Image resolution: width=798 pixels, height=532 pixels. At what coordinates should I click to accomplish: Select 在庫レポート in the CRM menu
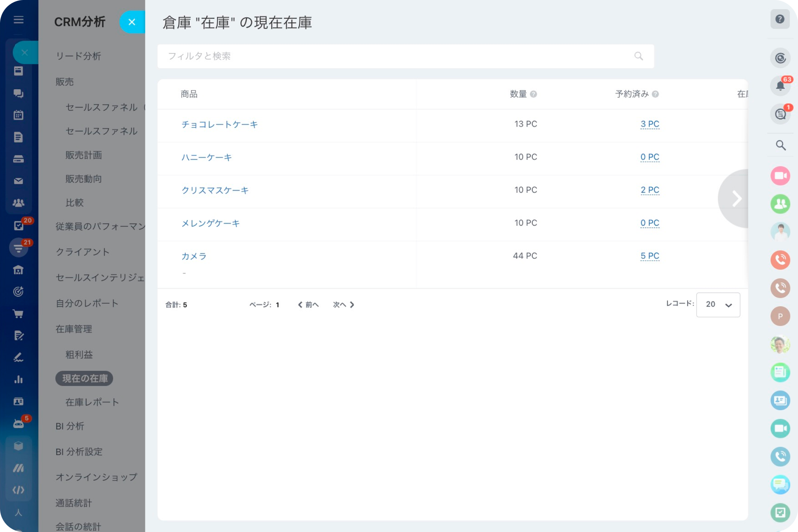(x=92, y=402)
